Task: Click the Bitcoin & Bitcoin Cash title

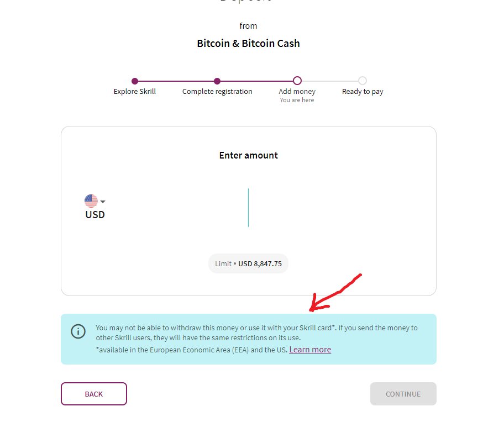Action: (x=249, y=44)
